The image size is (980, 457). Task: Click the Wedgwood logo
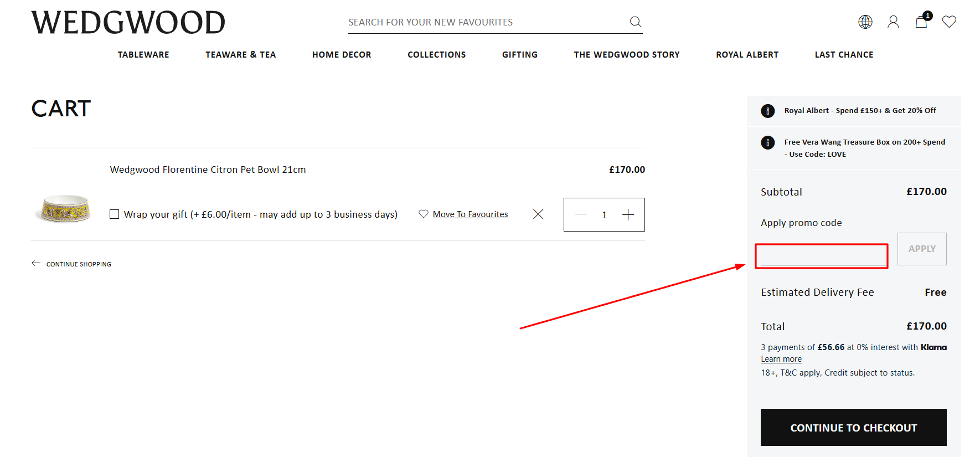[x=128, y=23]
